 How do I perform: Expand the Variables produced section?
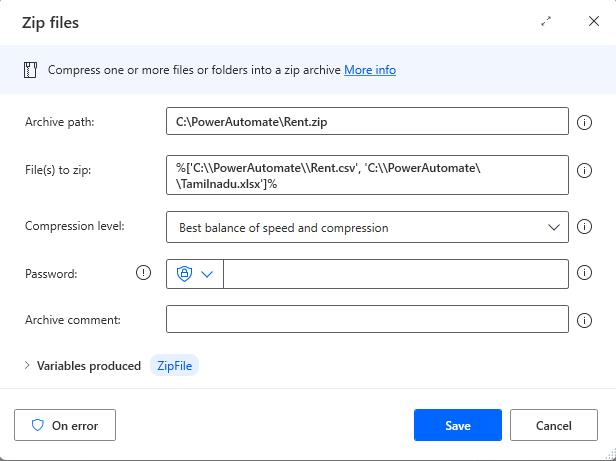[x=28, y=366]
